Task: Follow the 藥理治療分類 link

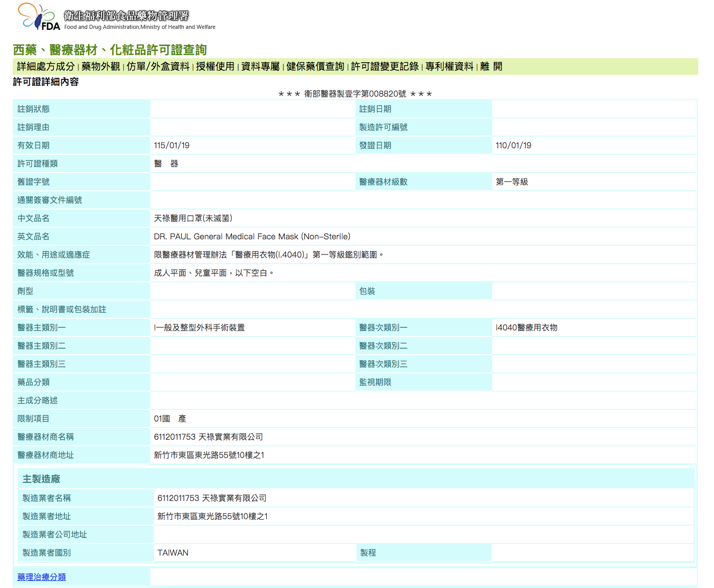Action: [x=42, y=577]
